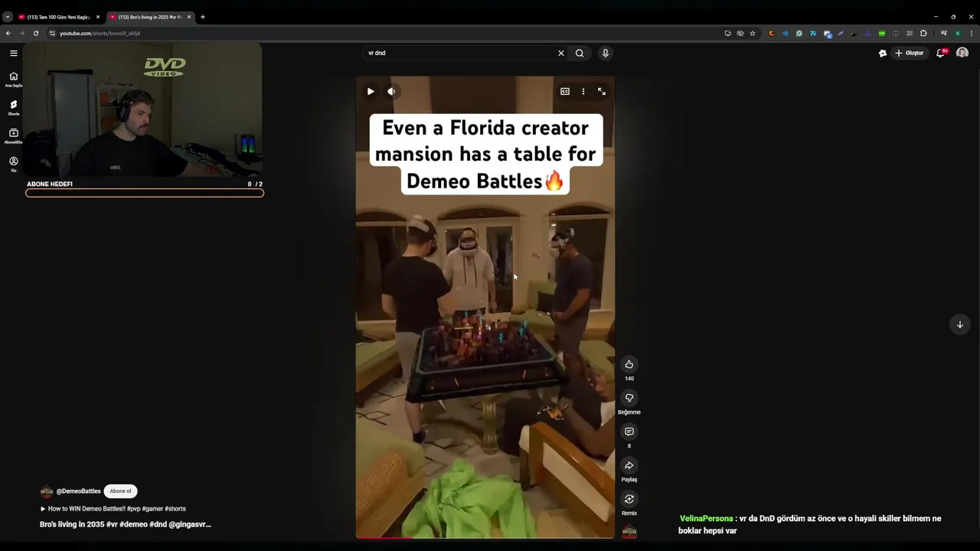Like the short with the thumbs-up icon
This screenshot has width=980, height=551.
pyautogui.click(x=629, y=364)
